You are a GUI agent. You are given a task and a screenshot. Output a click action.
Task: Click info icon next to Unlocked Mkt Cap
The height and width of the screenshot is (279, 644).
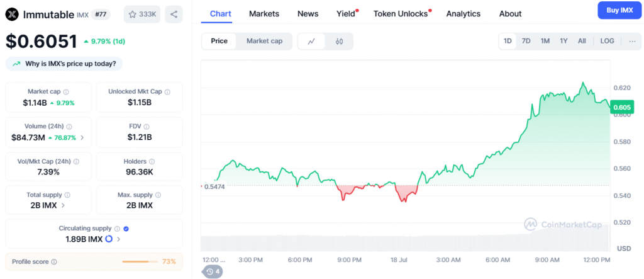click(x=167, y=92)
